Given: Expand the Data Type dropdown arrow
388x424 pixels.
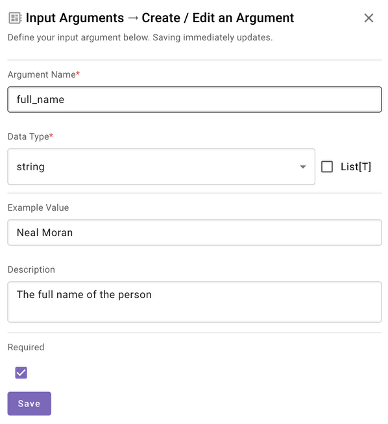Looking at the screenshot, I should [303, 167].
